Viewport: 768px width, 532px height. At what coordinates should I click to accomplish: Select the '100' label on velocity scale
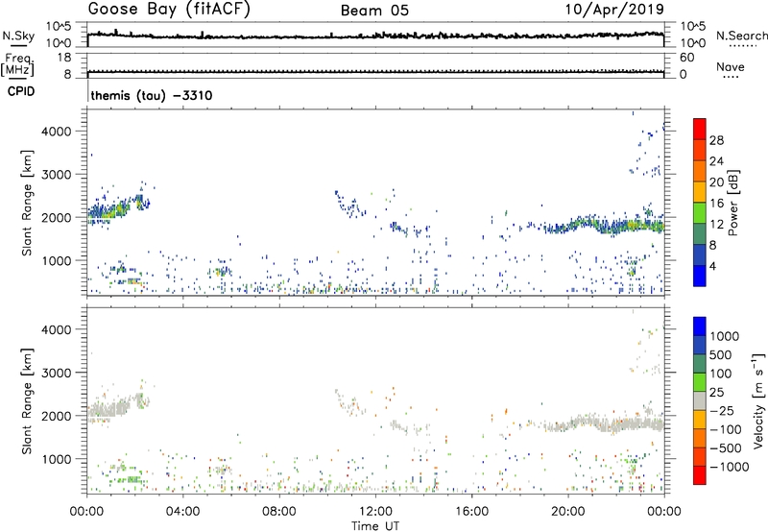[722, 374]
